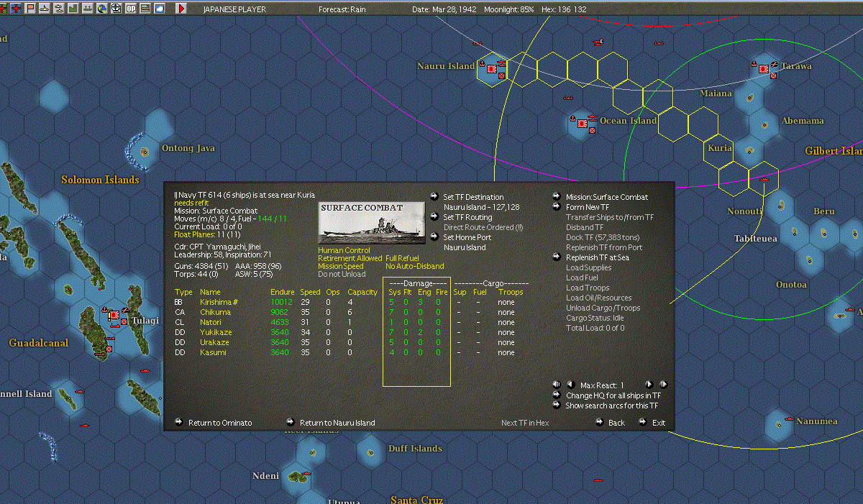Click the yellow ship toolbar icon
The image size is (863, 504).
(45, 9)
